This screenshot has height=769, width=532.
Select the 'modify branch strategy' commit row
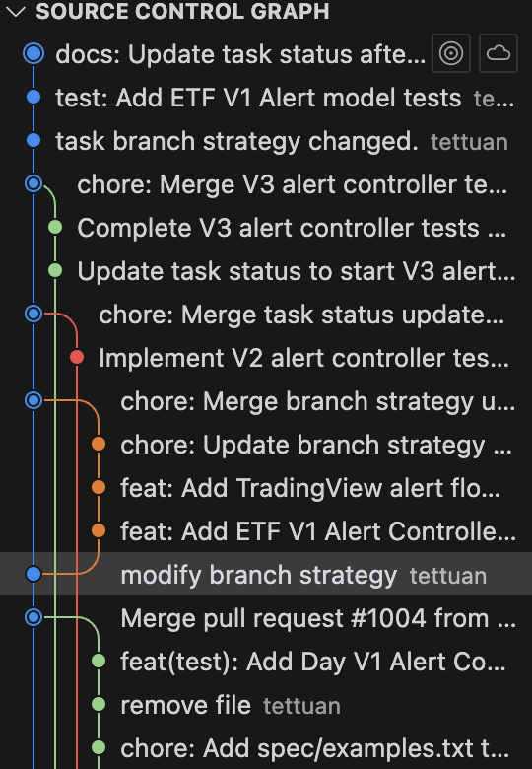[x=266, y=574]
